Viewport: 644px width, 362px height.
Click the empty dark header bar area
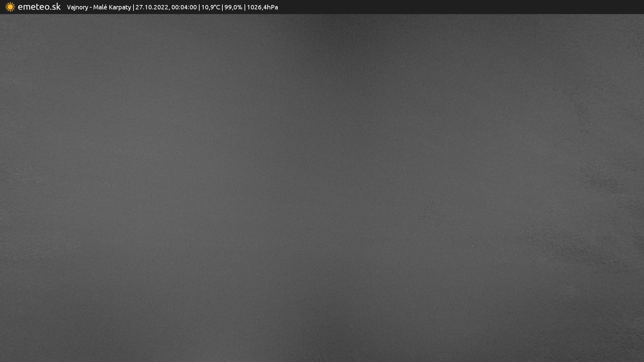pos(470,7)
